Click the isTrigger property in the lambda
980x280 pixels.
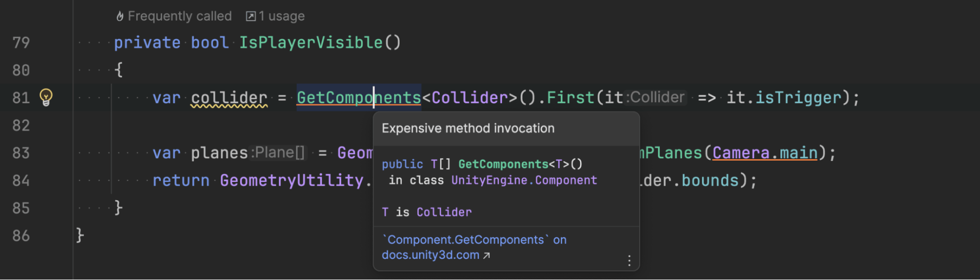798,98
